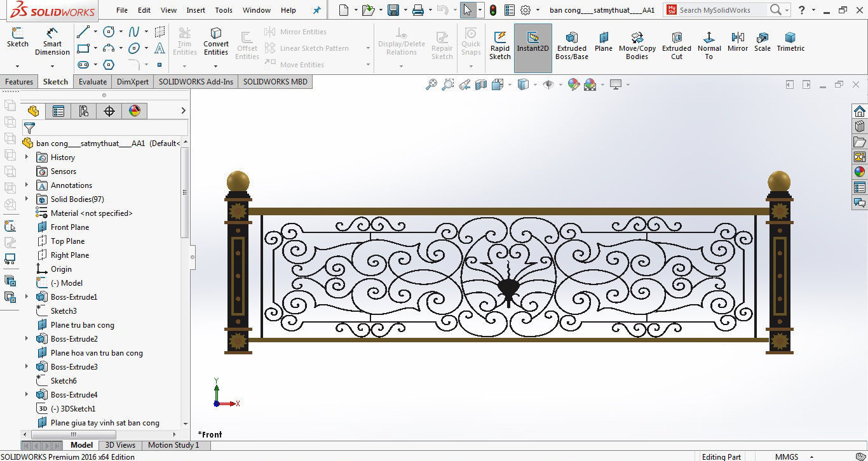Viewport: 868px width, 461px height.
Task: Open the ConfigurationManager tab icon
Action: coord(84,111)
